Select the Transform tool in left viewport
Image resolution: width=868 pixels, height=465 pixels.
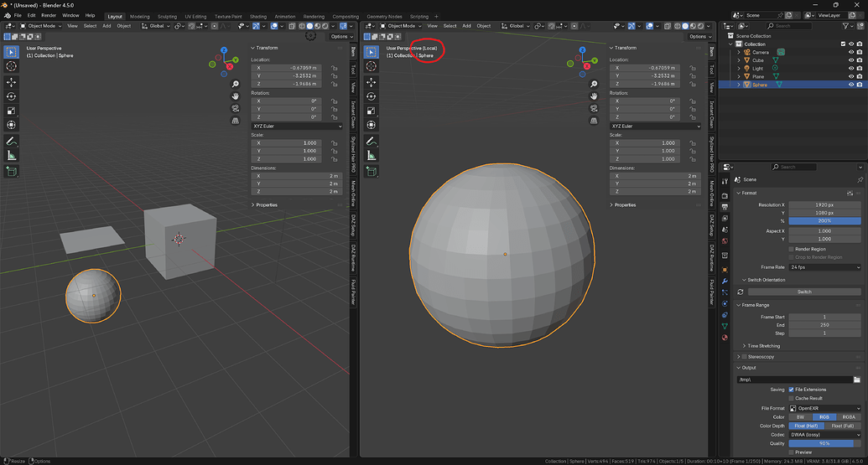(11, 125)
